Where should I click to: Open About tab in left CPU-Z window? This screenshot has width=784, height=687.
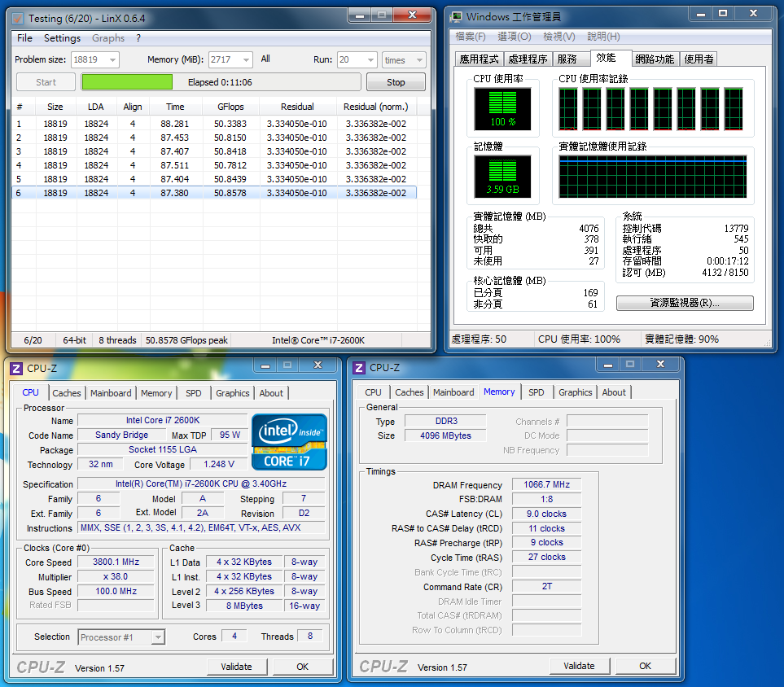271,393
